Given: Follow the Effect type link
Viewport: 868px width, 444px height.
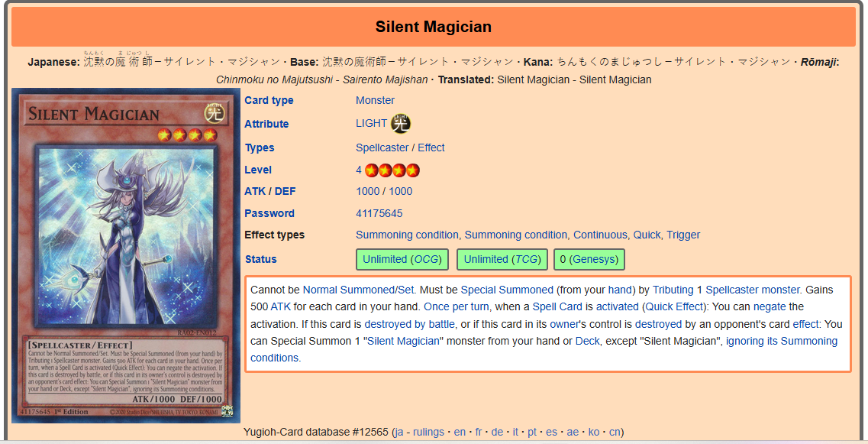Looking at the screenshot, I should click(x=431, y=147).
